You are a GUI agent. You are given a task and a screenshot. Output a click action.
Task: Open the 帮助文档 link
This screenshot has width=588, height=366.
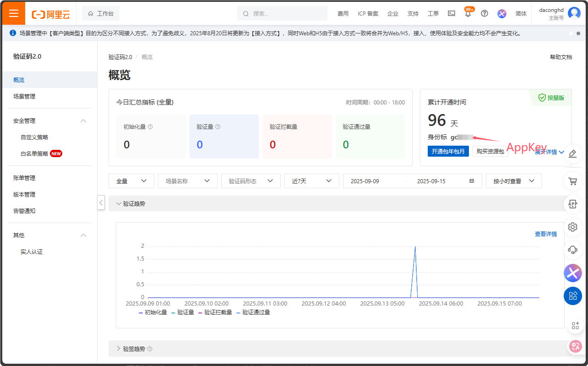[561, 57]
